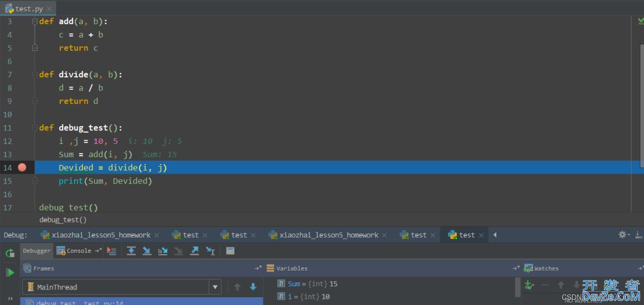Click the debug_test() breadcrumb below the editor

63,220
